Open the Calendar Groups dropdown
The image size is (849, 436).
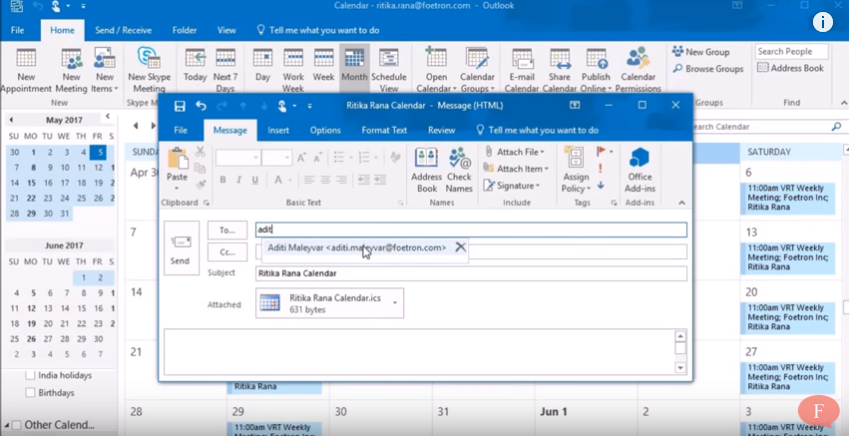[477, 70]
